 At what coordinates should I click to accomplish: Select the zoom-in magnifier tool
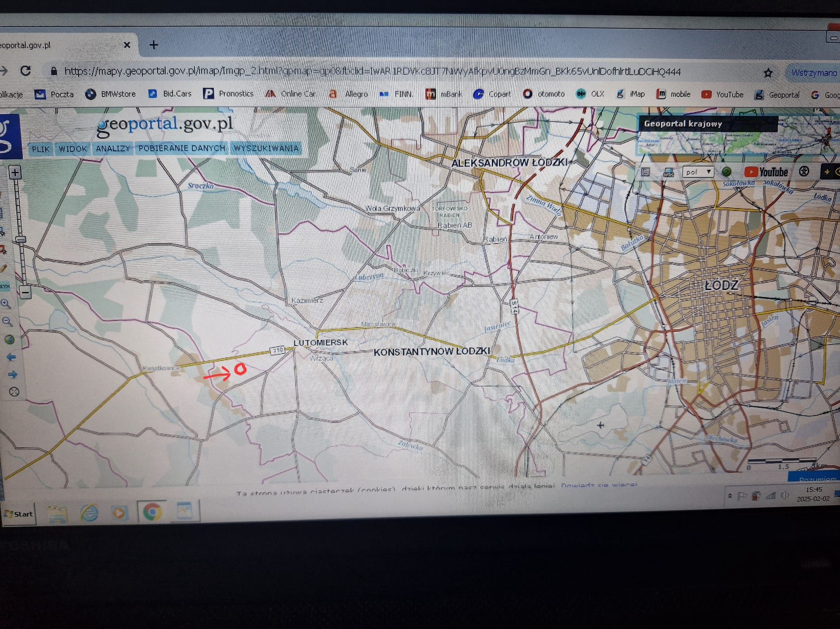[x=6, y=303]
